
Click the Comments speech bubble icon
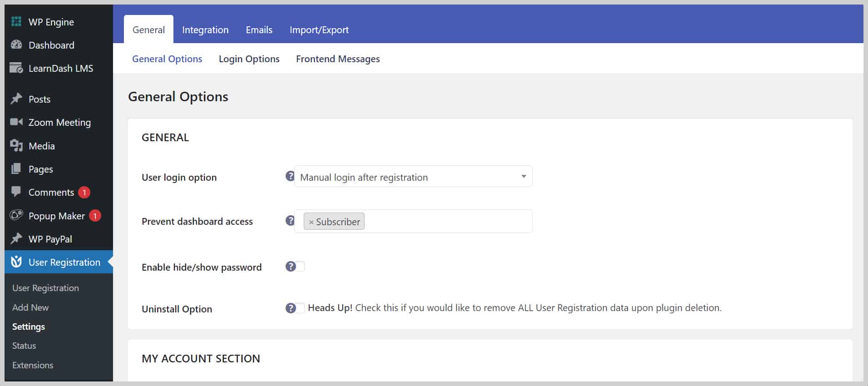pyautogui.click(x=16, y=192)
